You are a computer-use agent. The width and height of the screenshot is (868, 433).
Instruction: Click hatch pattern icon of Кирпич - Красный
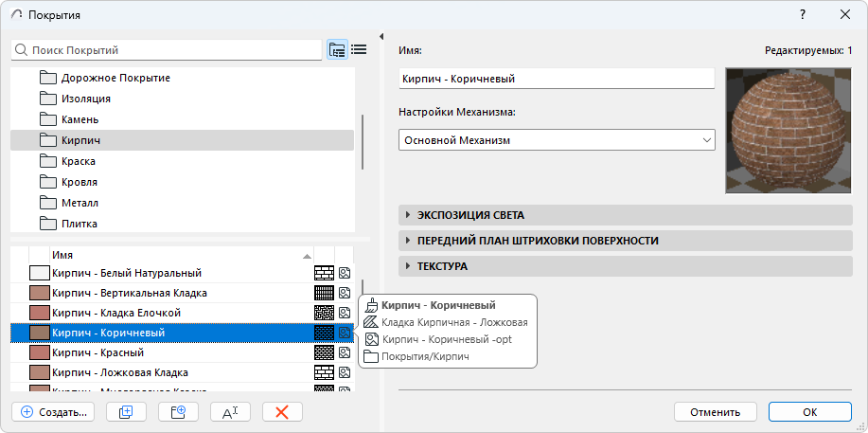pos(325,352)
